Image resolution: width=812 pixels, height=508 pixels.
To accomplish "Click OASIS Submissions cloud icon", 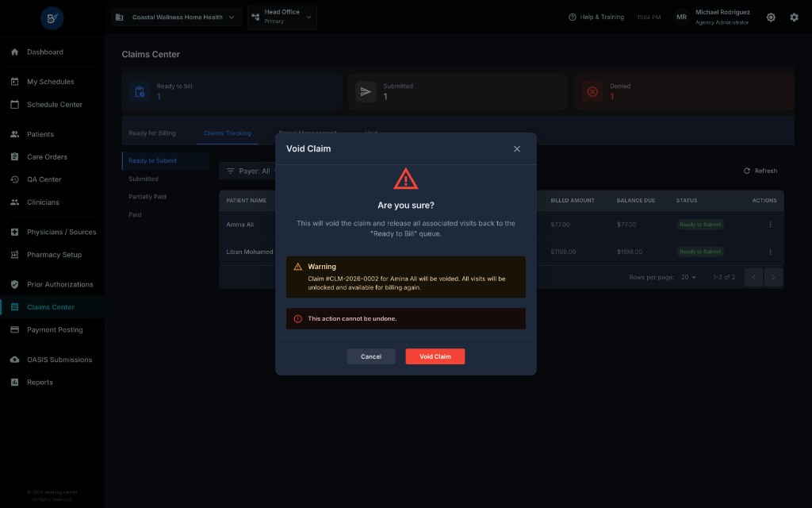I will (14, 360).
